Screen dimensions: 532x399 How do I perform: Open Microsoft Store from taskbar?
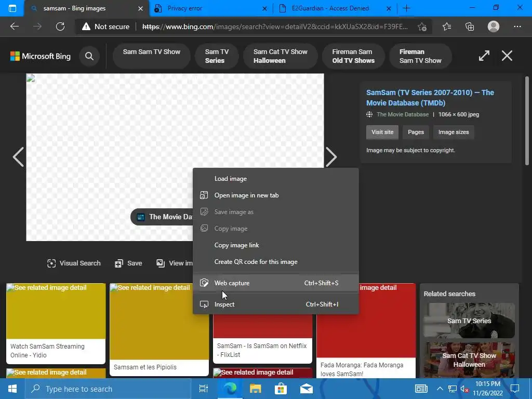tap(281, 389)
